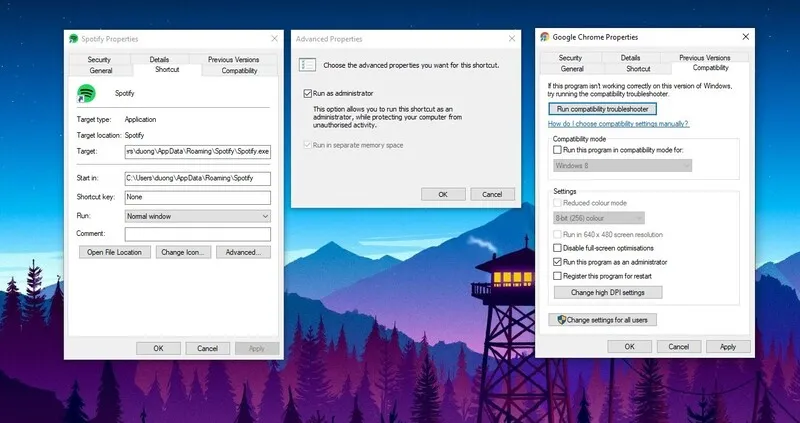Image resolution: width=800 pixels, height=423 pixels.
Task: Click the Shortcut key input field
Action: point(198,197)
